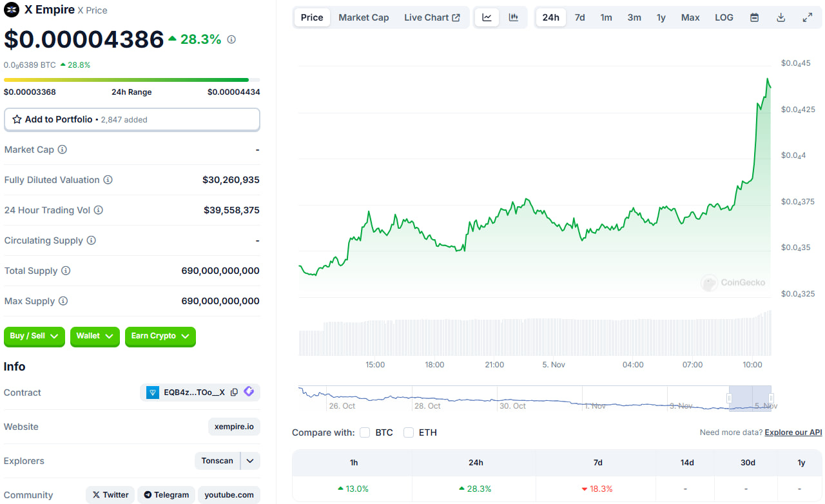Screen dimensions: 825x504
Task: Open the xempire.io website link
Action: (234, 427)
